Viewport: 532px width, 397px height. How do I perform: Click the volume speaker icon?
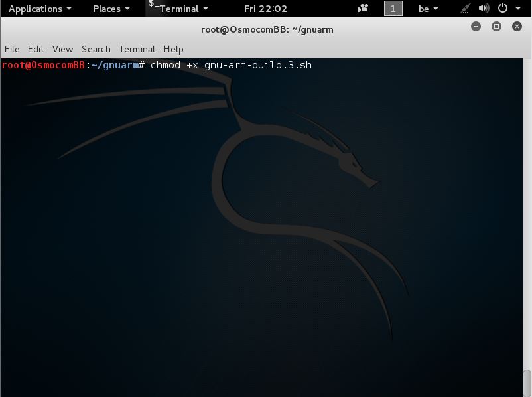pos(484,8)
